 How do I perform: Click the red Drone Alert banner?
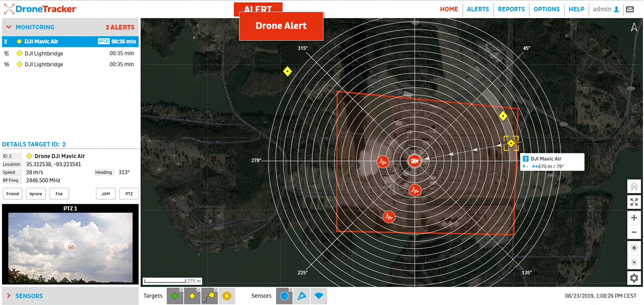point(281,26)
